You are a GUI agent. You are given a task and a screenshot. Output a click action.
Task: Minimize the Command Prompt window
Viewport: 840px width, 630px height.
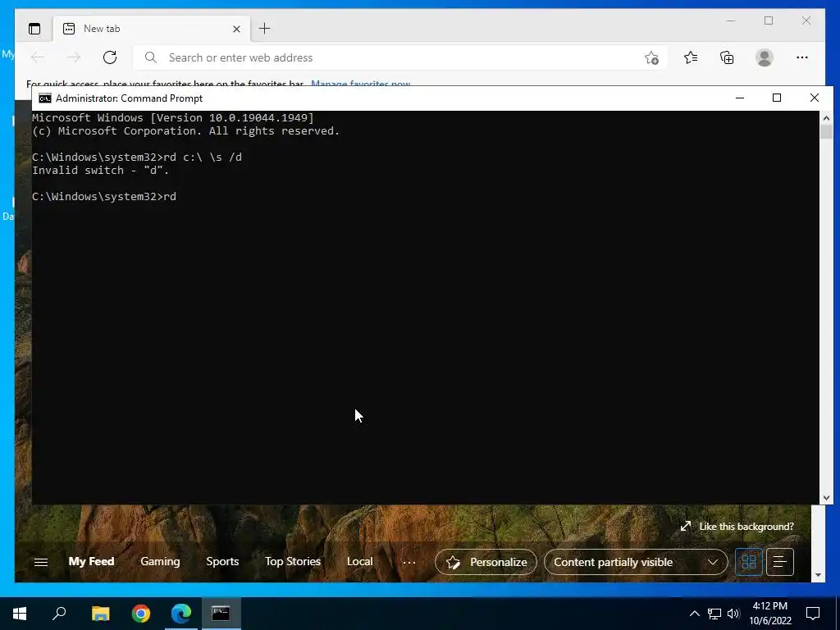(x=740, y=98)
